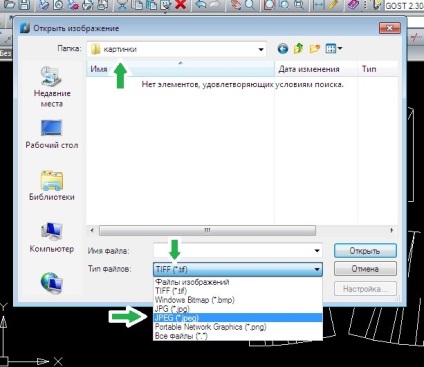Open the view menu dropdown arrow
This screenshot has height=367, width=424.
(x=340, y=49)
